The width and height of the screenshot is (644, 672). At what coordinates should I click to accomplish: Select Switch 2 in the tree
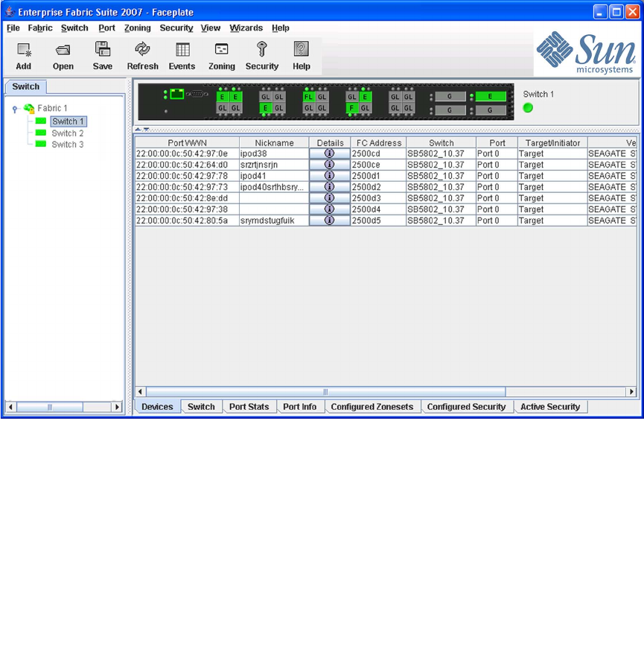point(68,133)
